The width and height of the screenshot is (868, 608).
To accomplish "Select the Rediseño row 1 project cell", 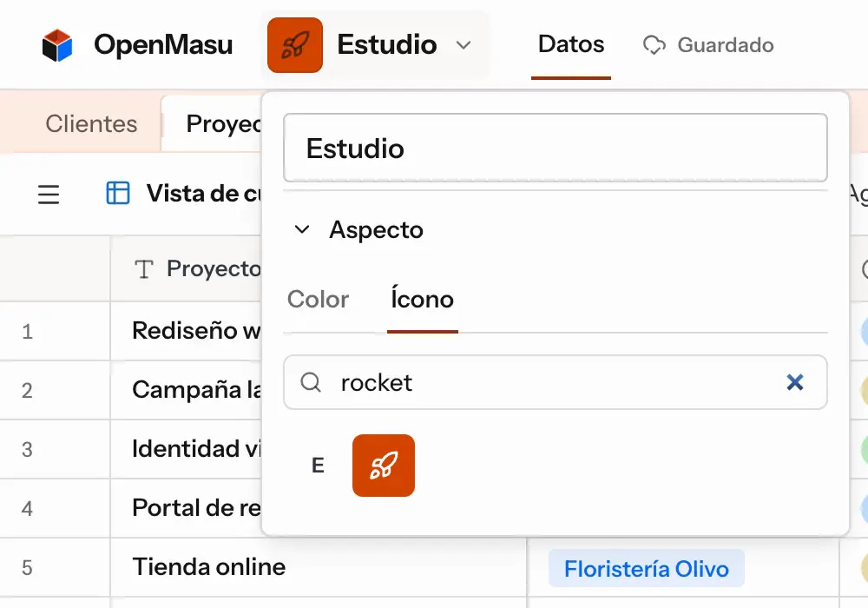I will click(x=186, y=331).
